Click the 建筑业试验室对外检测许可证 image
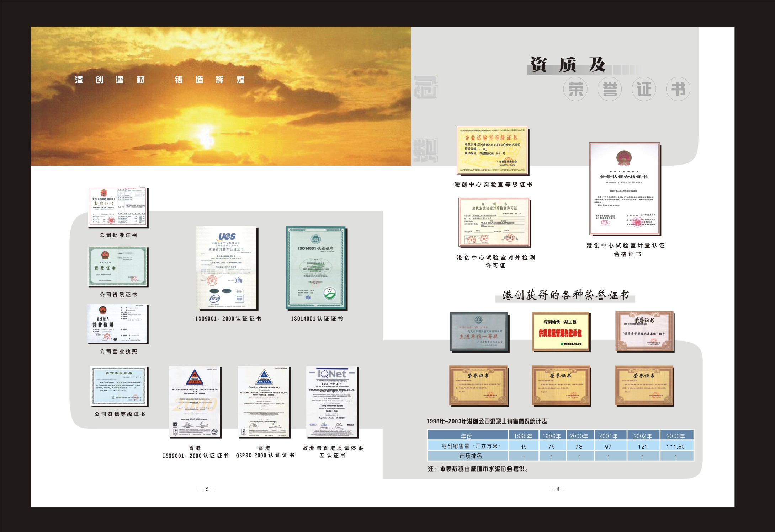 click(494, 222)
